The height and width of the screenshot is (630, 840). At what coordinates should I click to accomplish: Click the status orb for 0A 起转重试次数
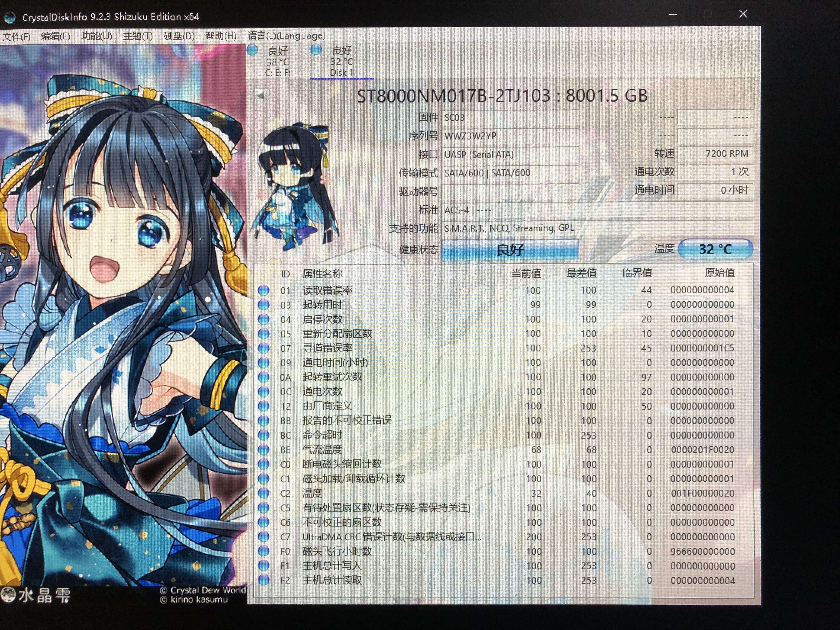(x=264, y=377)
